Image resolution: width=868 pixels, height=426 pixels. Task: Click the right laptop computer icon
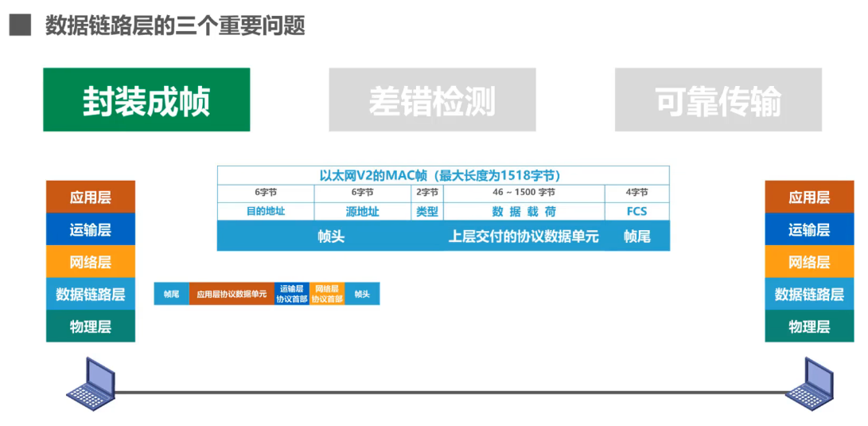(x=810, y=383)
